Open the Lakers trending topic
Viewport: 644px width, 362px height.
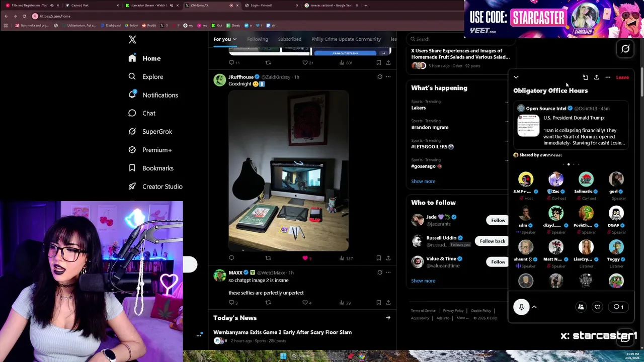click(x=419, y=108)
